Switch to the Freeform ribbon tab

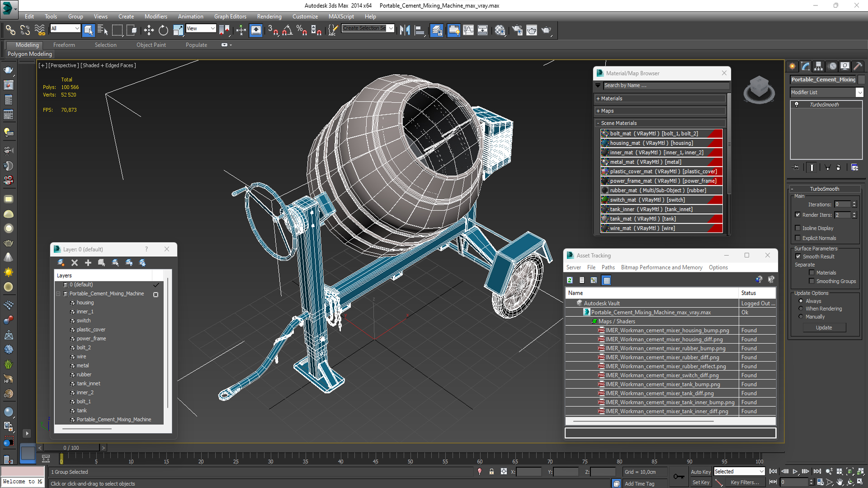click(x=64, y=45)
